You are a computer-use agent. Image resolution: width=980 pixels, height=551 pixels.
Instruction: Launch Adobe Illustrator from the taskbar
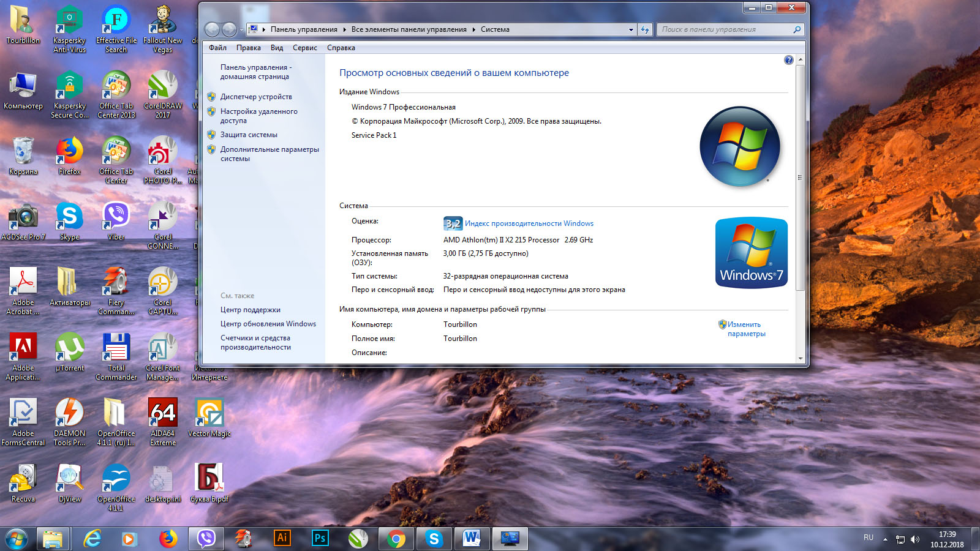[x=282, y=538]
